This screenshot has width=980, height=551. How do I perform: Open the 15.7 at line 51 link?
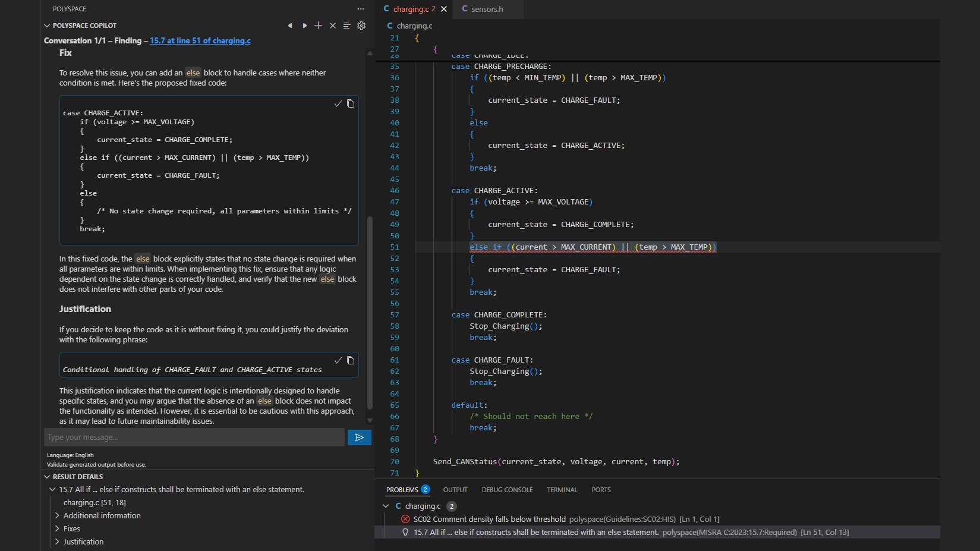coord(200,41)
